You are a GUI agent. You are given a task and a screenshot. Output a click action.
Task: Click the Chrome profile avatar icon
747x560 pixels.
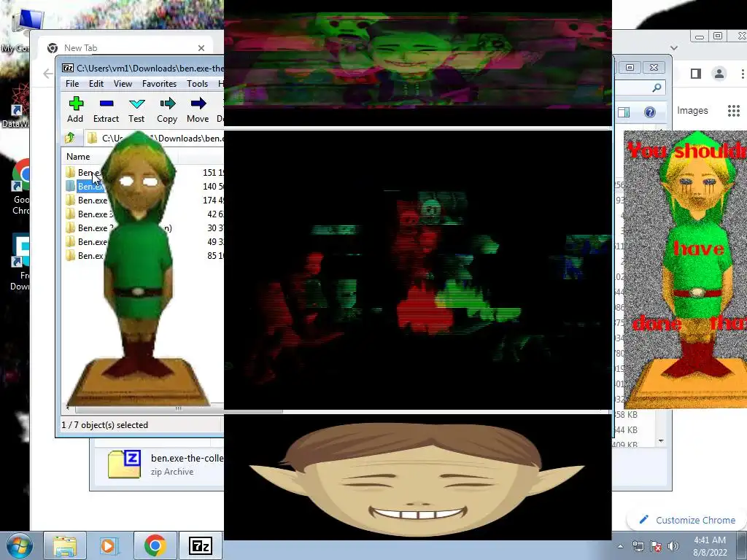coord(719,74)
